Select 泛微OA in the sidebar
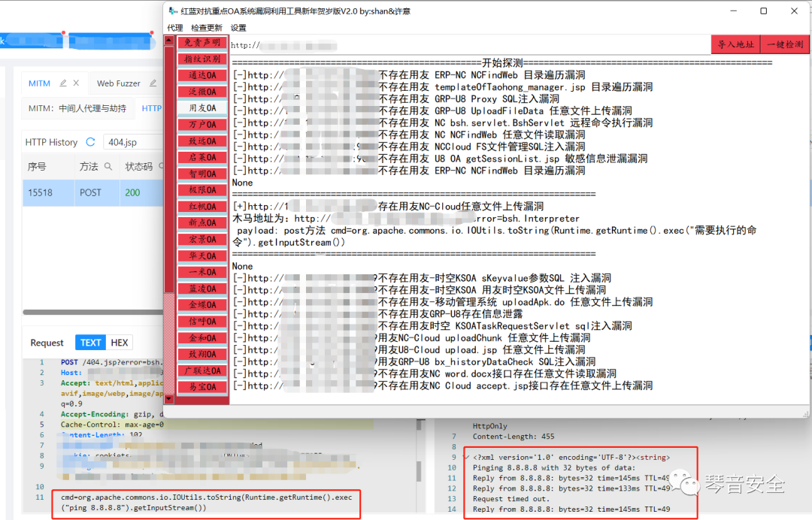This screenshot has width=812, height=520. pos(202,92)
